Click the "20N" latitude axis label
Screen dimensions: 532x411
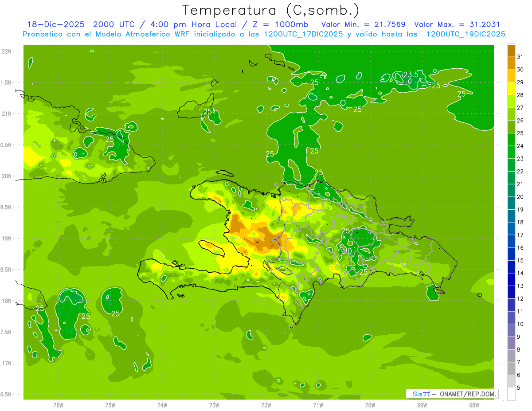click(7, 176)
